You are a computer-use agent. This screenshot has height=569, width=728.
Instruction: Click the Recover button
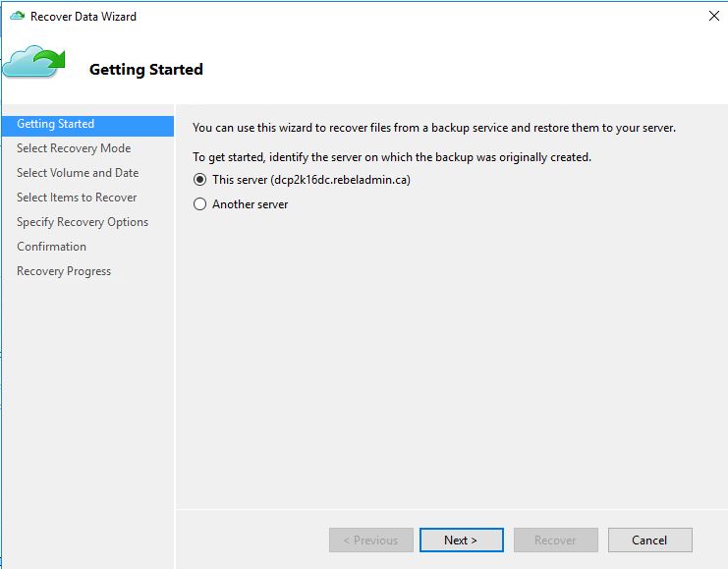pos(556,541)
